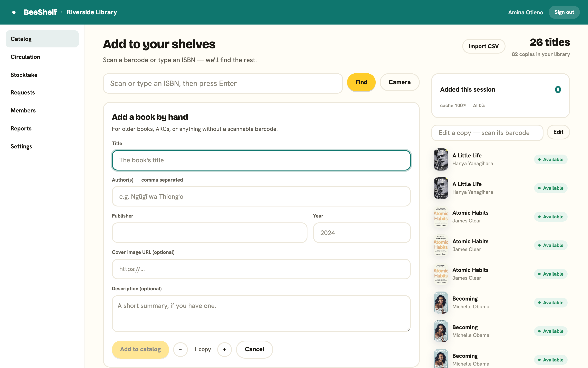The width and height of the screenshot is (588, 368).
Task: Open the Catalog section
Action: coord(42,39)
